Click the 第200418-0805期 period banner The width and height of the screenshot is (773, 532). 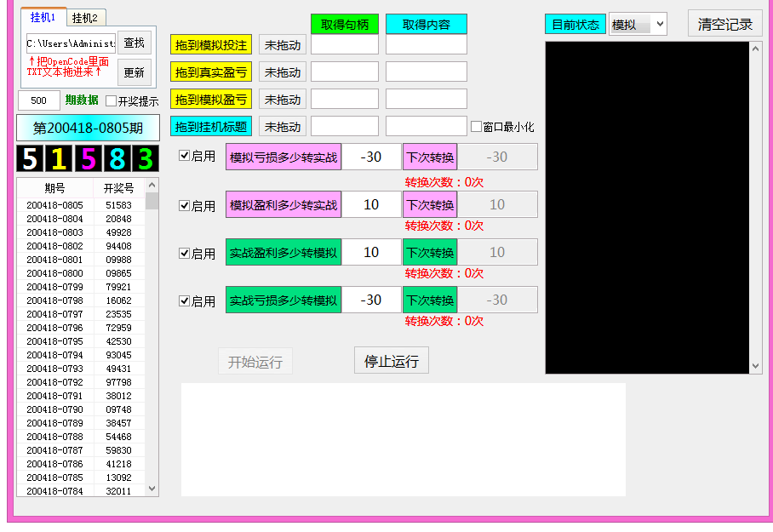(88, 128)
